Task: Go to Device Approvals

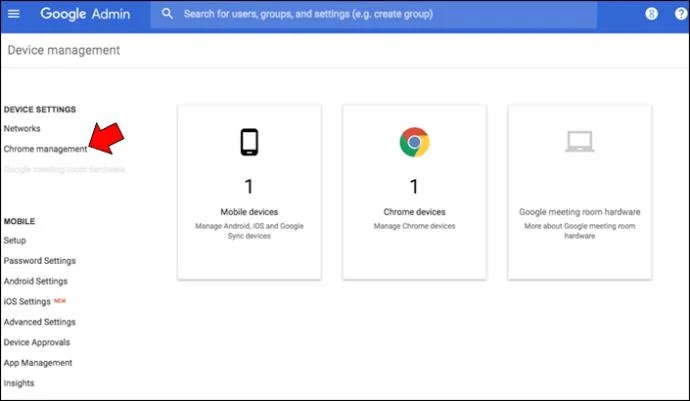Action: (x=37, y=342)
